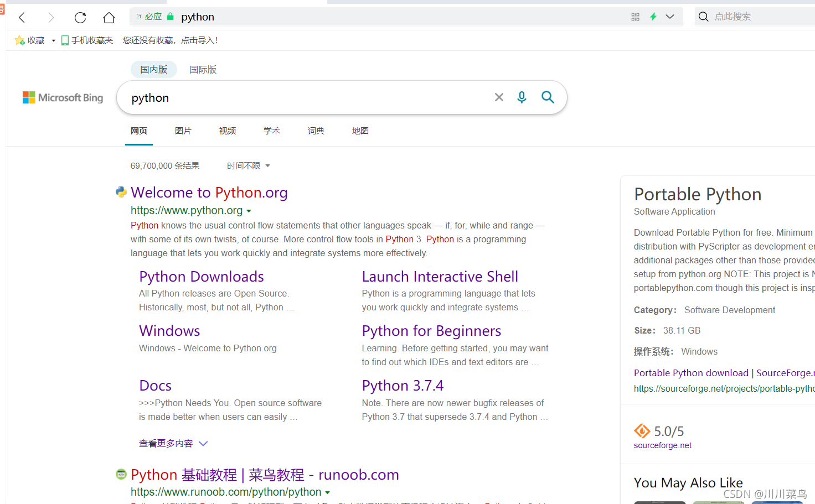Image resolution: width=815 pixels, height=504 pixels.
Task: Select the 图片 images tab
Action: click(x=183, y=131)
